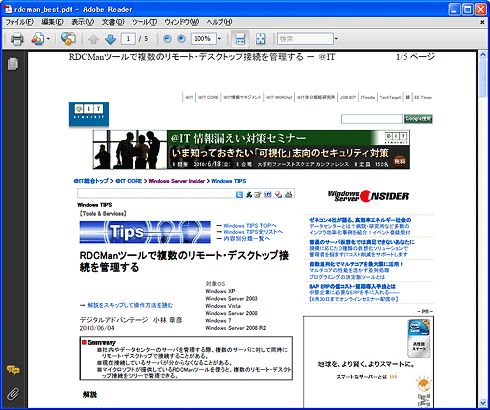Expand the search options dropdown arrow
The width and height of the screenshot is (490, 410).
pyautogui.click(x=336, y=39)
